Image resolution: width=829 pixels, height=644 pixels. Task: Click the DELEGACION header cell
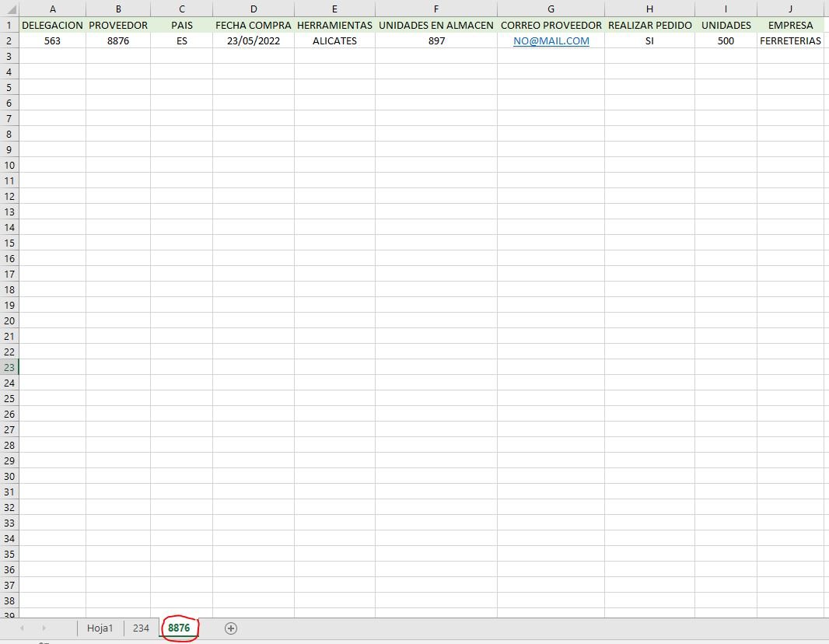click(x=52, y=25)
